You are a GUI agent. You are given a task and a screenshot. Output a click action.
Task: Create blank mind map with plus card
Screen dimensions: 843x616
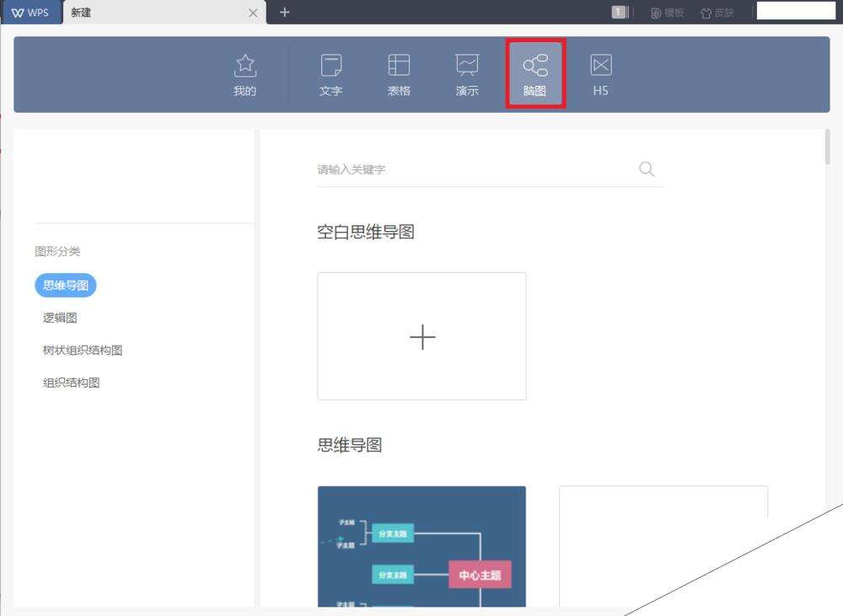pyautogui.click(x=422, y=336)
